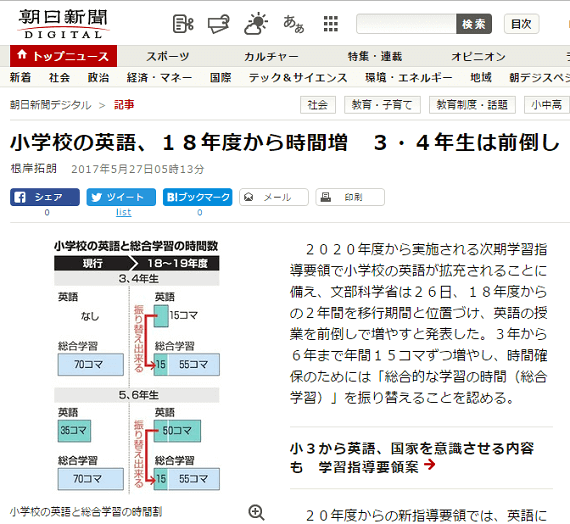Open the スポーツ section tab
This screenshot has height=524, width=570.
click(168, 56)
